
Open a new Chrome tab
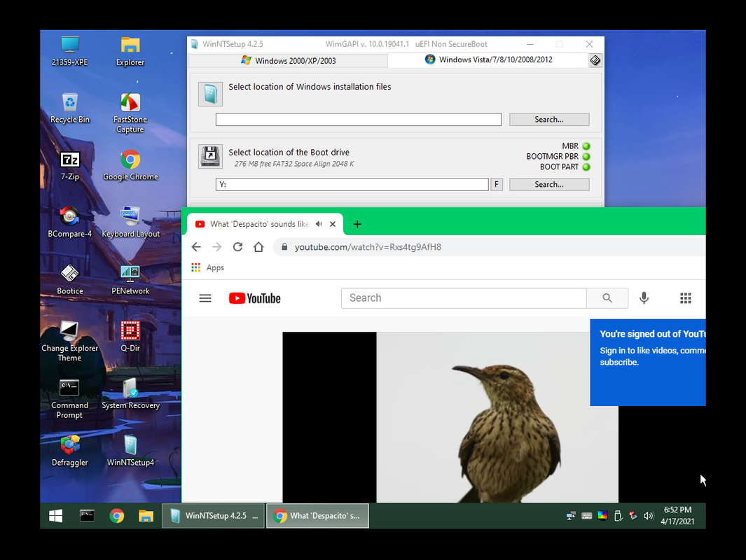(357, 224)
